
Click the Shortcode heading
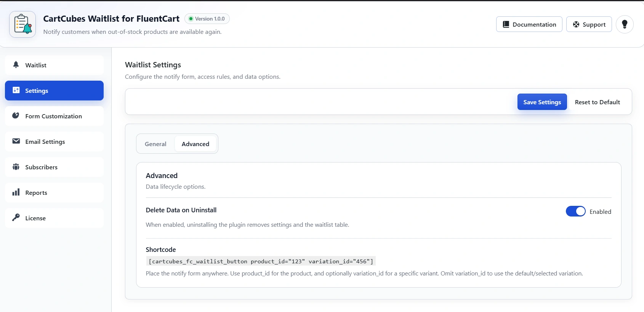coord(161,250)
